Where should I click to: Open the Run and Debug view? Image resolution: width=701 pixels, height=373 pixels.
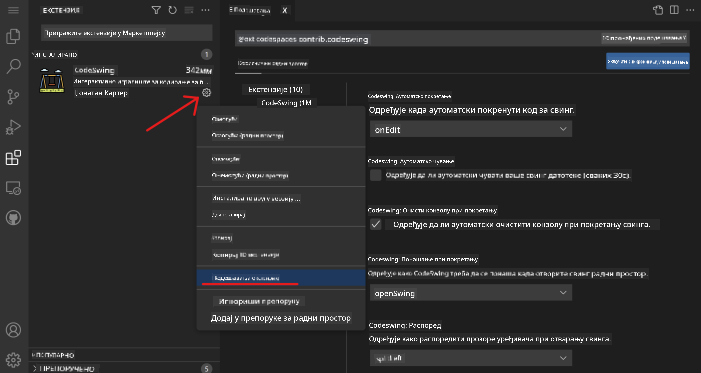tap(13, 127)
